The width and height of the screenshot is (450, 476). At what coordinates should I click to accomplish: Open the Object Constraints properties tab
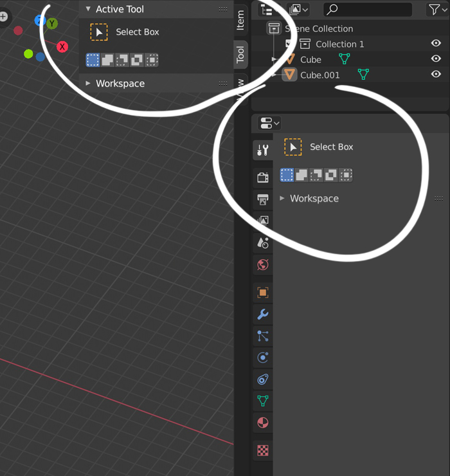click(263, 380)
